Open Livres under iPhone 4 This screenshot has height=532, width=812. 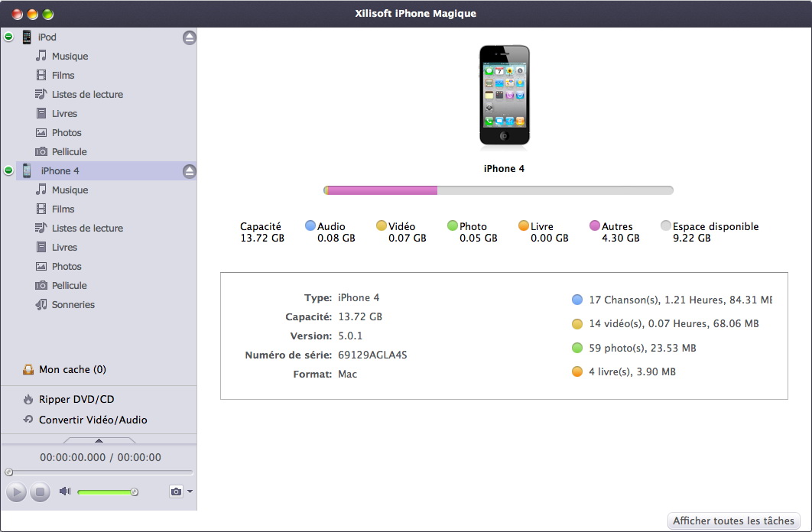(x=56, y=248)
